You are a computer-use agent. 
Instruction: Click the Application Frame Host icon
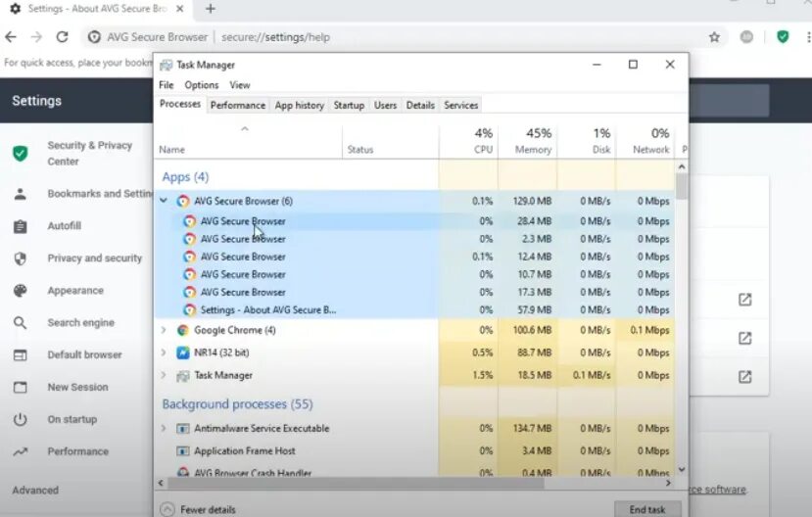(183, 451)
